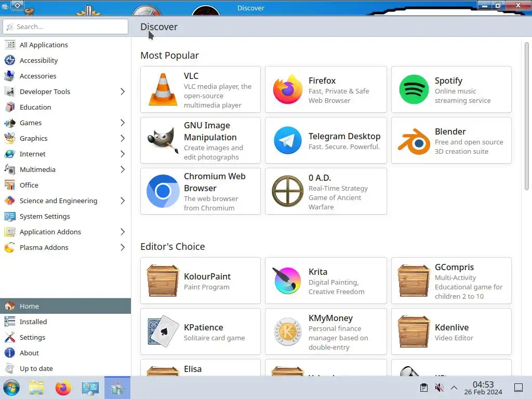
Task: Open the Plasma Addons category
Action: [x=65, y=248]
